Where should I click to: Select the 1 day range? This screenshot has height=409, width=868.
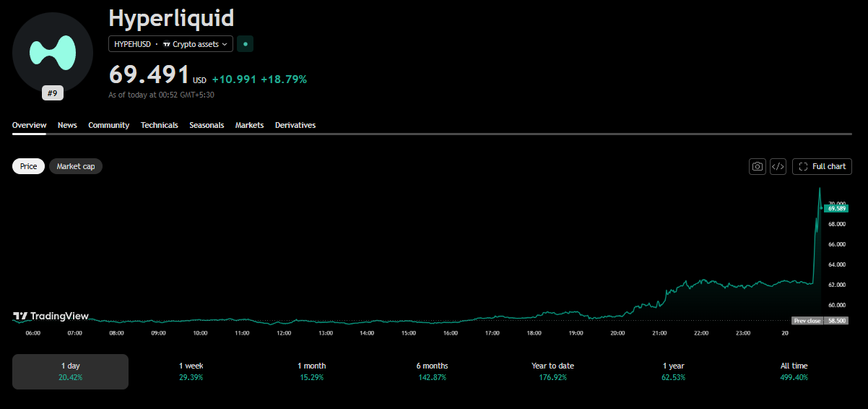click(71, 371)
